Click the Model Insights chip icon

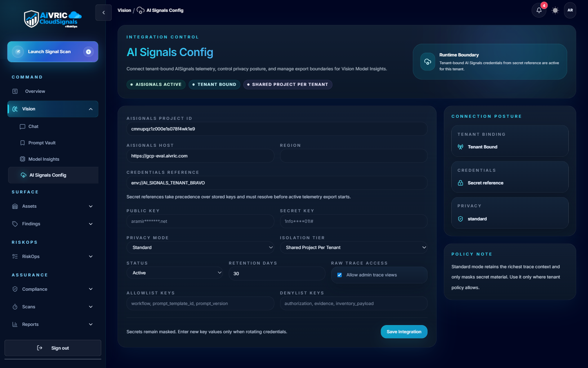(x=22, y=159)
